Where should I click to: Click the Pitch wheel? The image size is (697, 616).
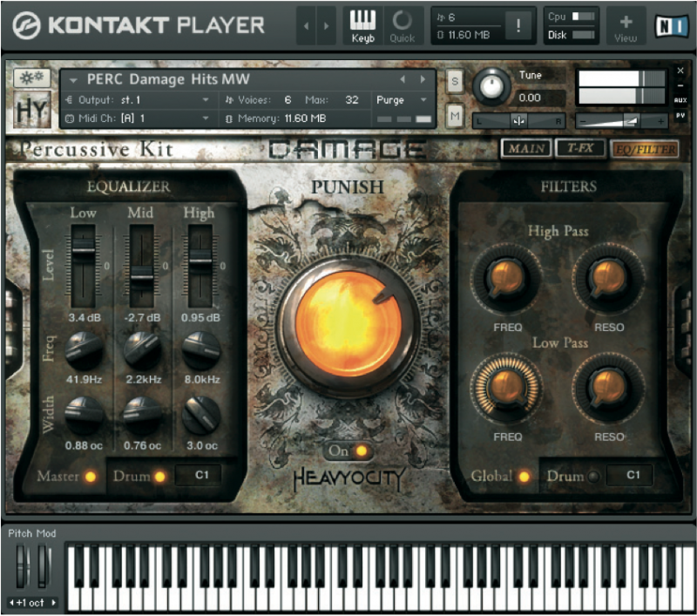[x=23, y=566]
